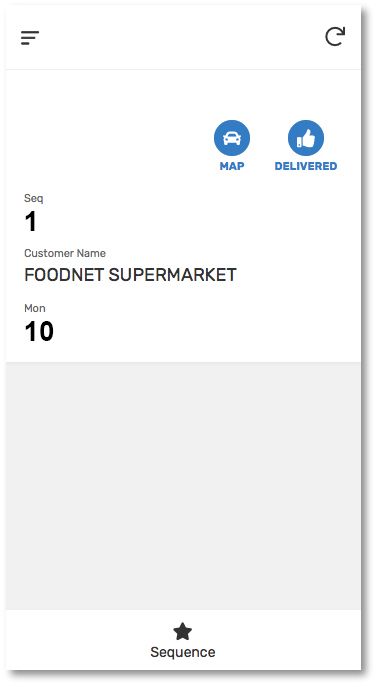Switch to the Sequence tab label
Image resolution: width=379 pixels, height=688 pixels.
coord(182,652)
